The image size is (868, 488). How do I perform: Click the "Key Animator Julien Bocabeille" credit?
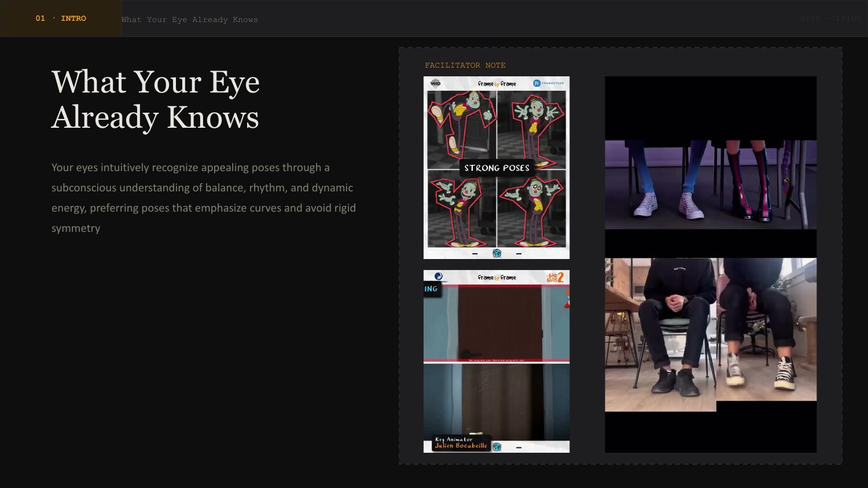pyautogui.click(x=461, y=443)
